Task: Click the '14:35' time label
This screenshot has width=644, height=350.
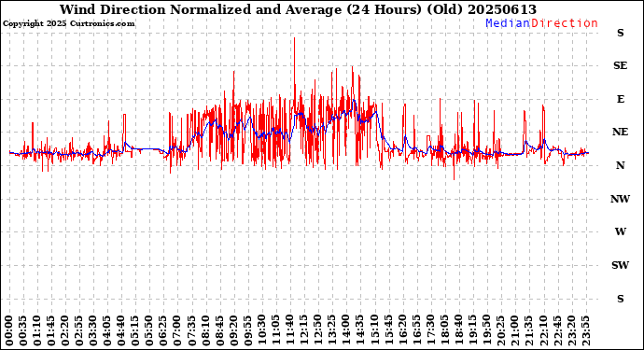Action: pos(359,330)
